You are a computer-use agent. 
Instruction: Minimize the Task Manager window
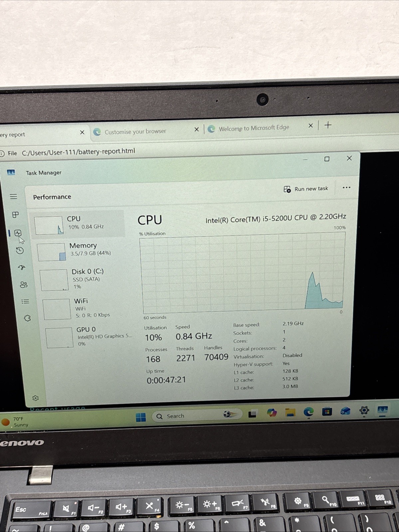tap(305, 160)
